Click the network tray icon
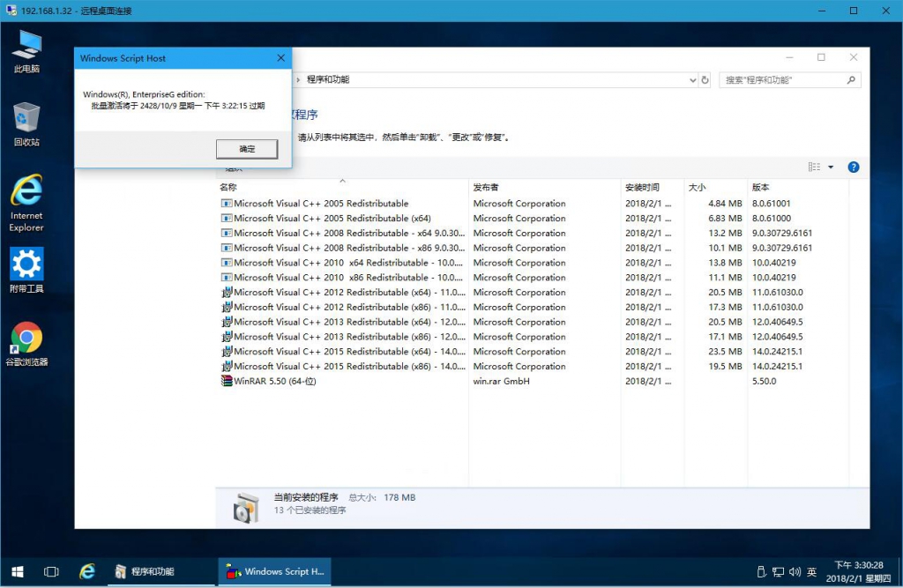 (778, 572)
